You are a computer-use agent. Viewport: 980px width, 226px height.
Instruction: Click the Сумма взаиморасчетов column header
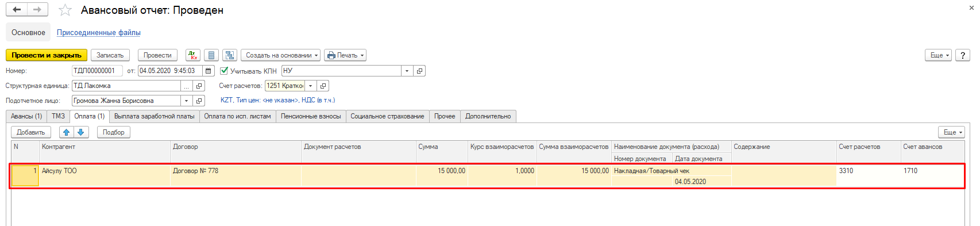coord(574,152)
